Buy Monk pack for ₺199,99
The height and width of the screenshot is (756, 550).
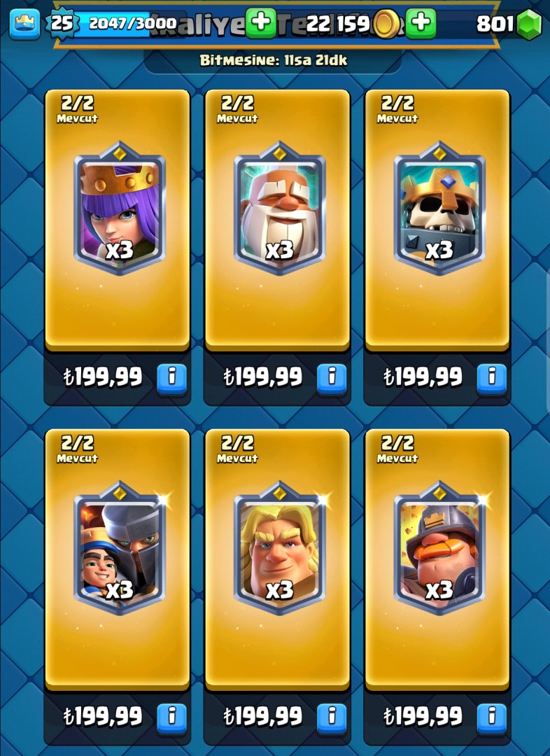pyautogui.click(x=262, y=377)
